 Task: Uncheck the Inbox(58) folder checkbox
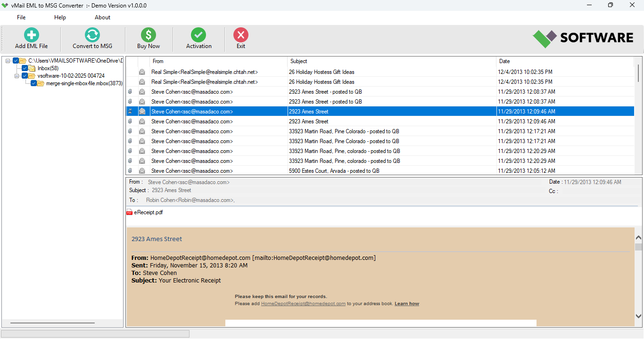25,68
